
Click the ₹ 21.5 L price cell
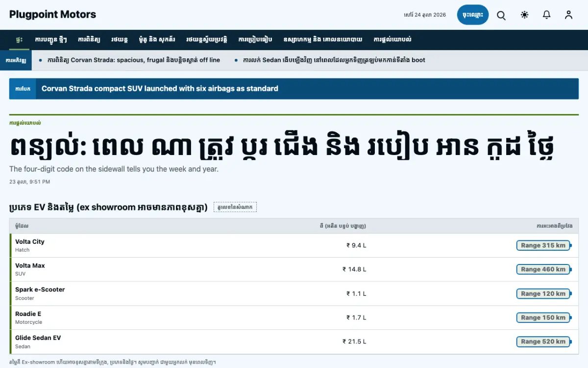354,342
